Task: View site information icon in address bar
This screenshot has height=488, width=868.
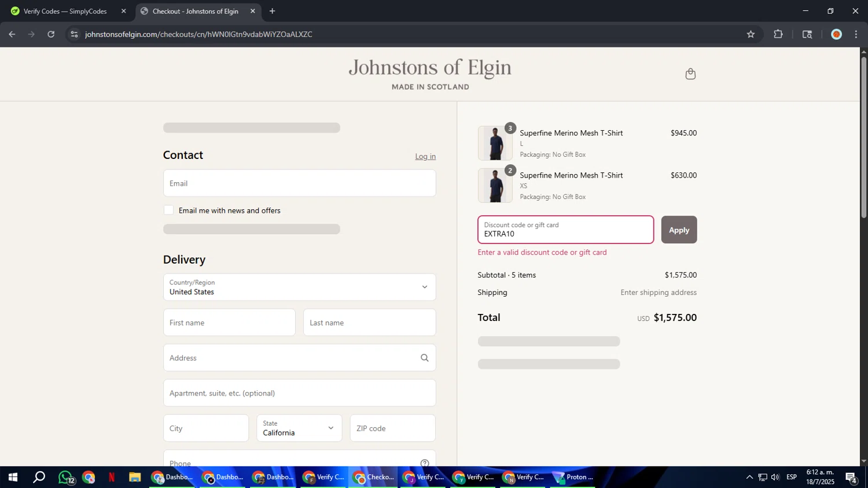Action: pyautogui.click(x=73, y=34)
